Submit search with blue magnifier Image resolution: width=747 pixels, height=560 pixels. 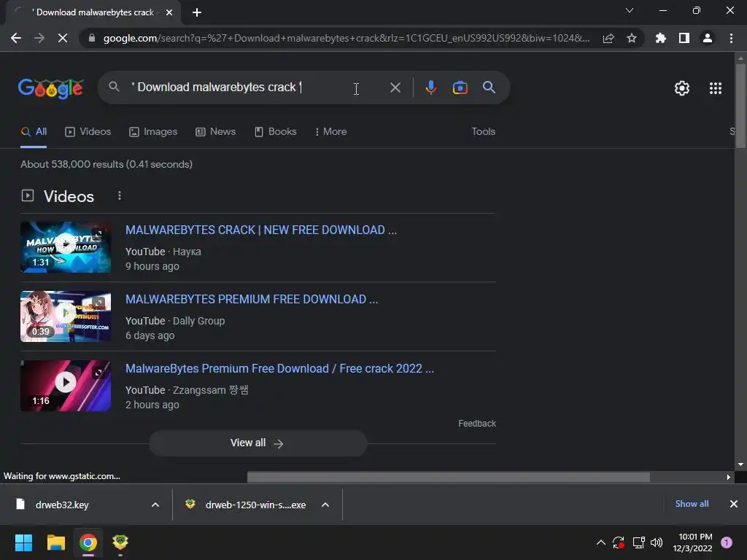coord(489,87)
